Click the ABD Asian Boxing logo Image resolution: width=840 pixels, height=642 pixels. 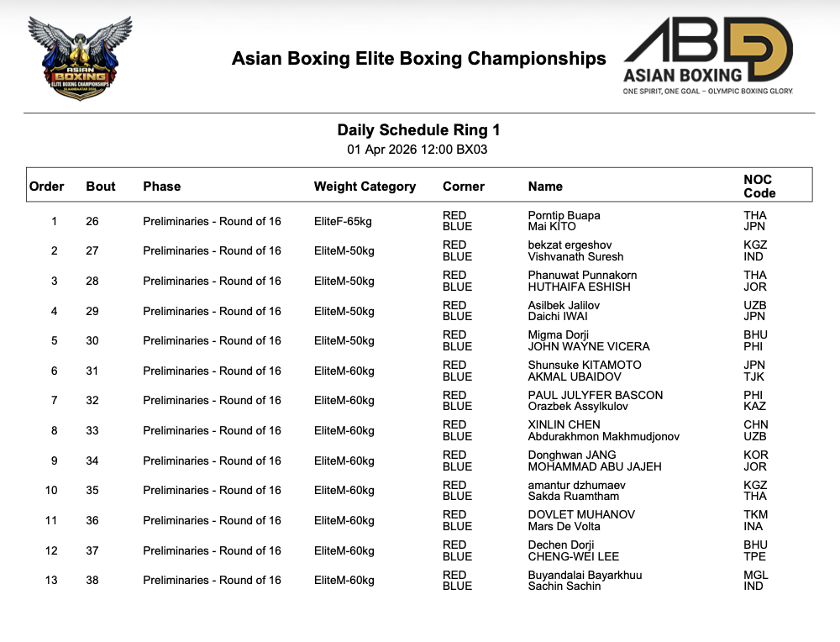[707, 57]
